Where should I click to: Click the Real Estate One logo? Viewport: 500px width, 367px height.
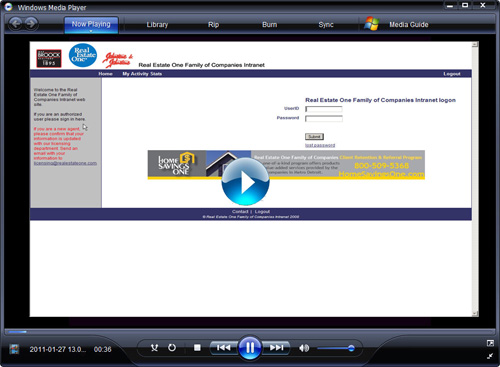coord(83,55)
